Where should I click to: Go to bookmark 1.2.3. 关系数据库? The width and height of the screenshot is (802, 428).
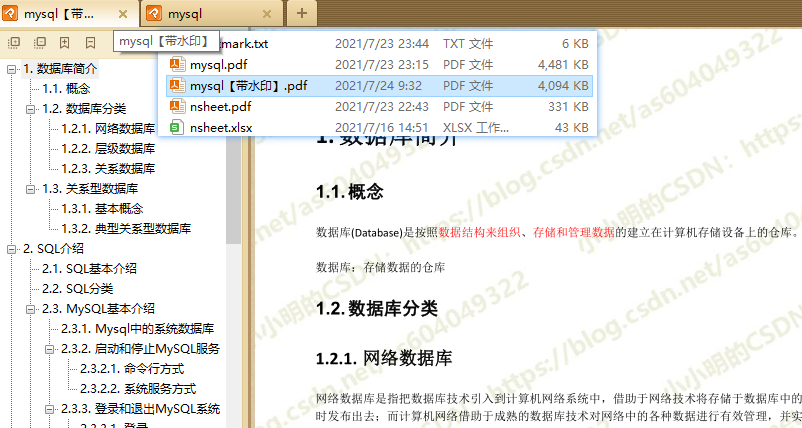click(x=108, y=168)
